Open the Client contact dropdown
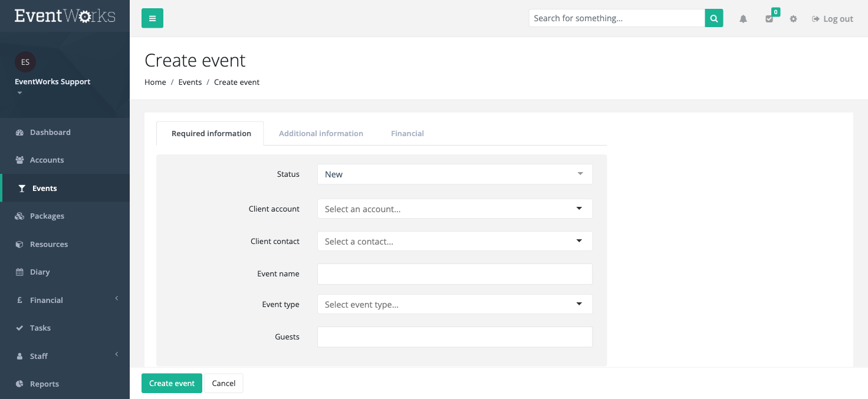Screen dimensions: 868x399 point(455,241)
